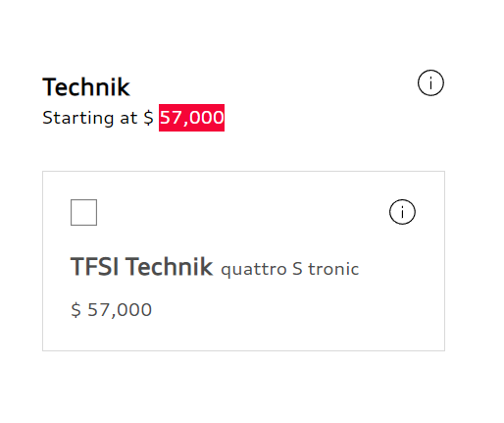The image size is (504, 423).
Task: Check the TFSI Technik selection checkbox
Action: pyautogui.click(x=83, y=212)
